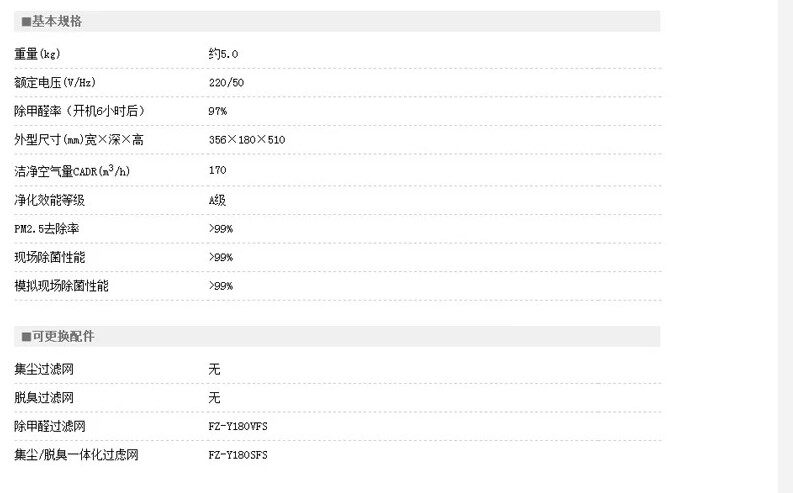Click the 除甲醛率（开机6小时后） label
The width and height of the screenshot is (793, 493).
78,111
